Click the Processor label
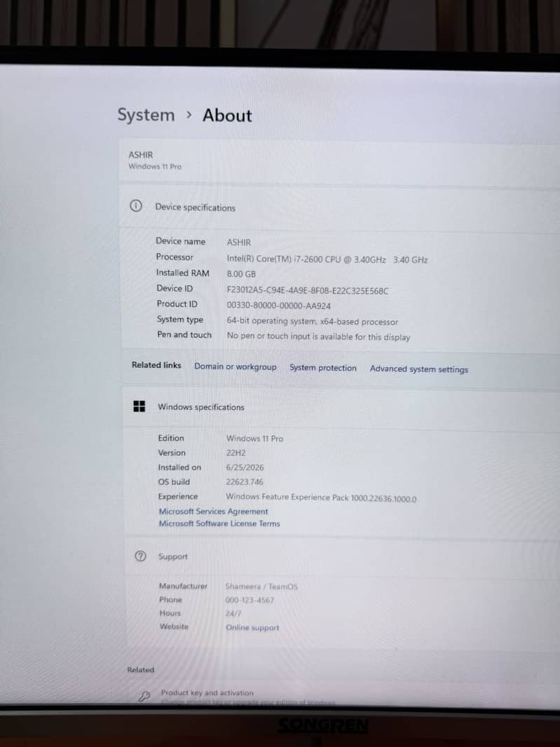 tap(175, 256)
